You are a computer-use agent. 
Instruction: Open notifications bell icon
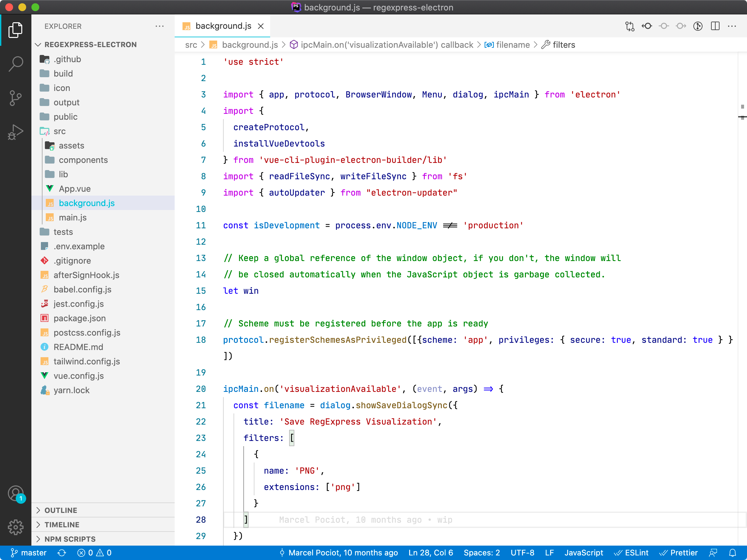[x=732, y=552]
